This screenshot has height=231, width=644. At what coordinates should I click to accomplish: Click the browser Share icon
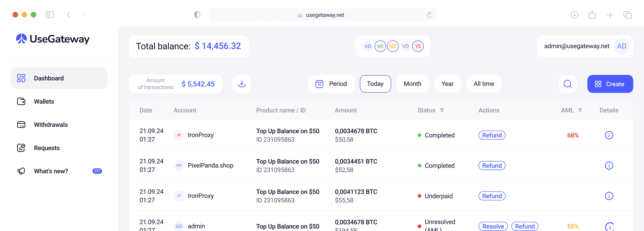(x=592, y=15)
